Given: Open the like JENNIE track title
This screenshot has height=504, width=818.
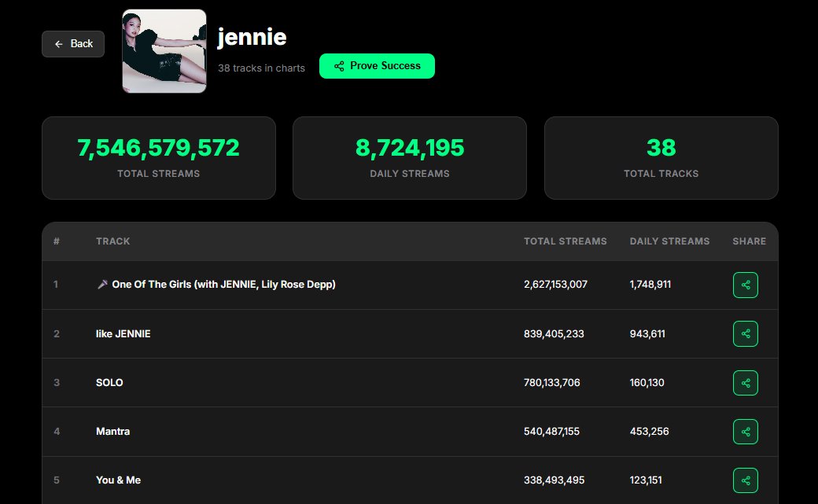Looking at the screenshot, I should [x=123, y=334].
